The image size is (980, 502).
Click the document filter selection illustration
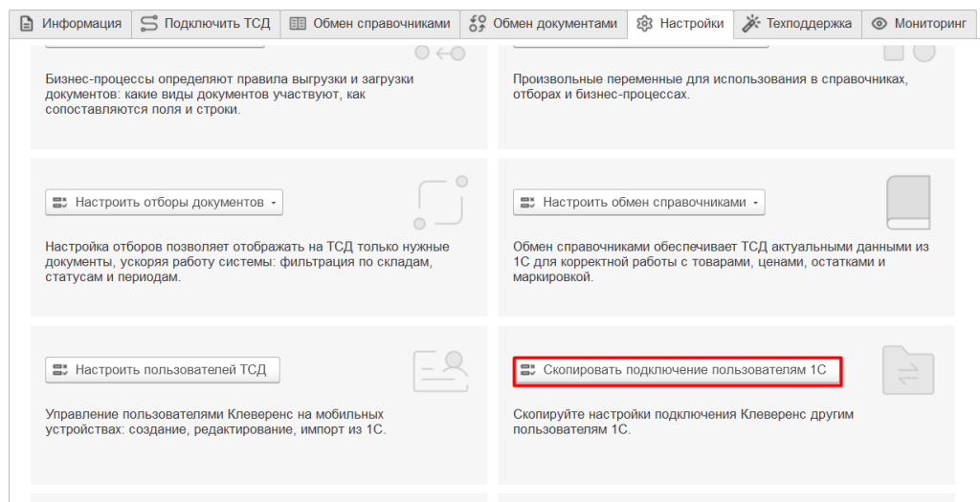440,202
